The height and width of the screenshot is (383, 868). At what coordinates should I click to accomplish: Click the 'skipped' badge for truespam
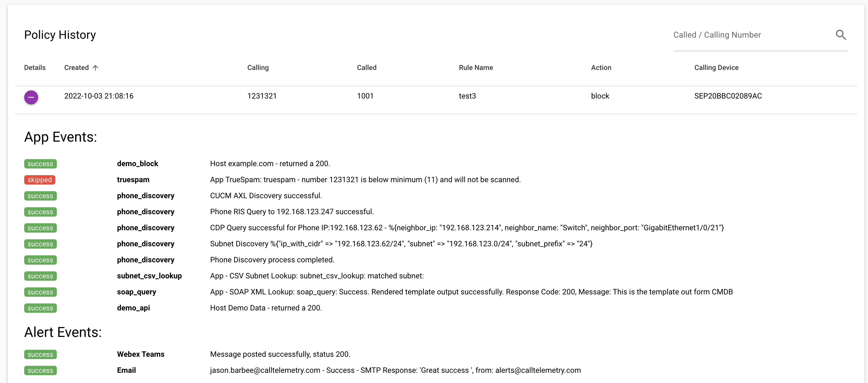click(x=40, y=180)
